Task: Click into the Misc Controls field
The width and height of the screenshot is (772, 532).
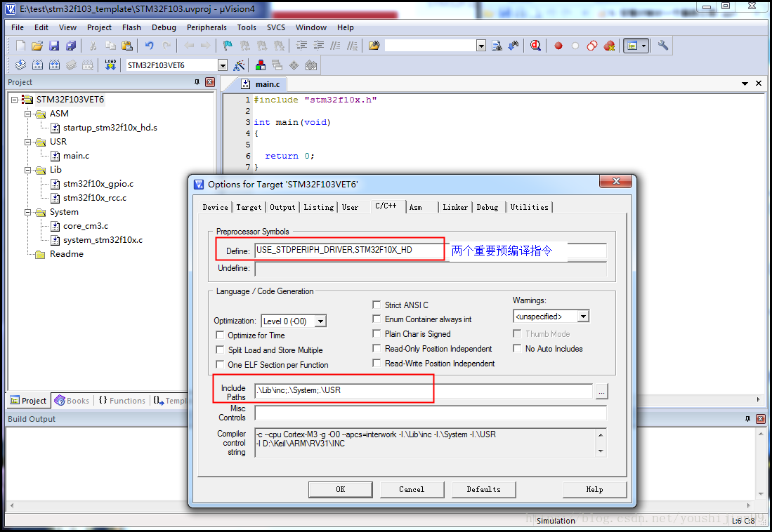Action: 430,413
